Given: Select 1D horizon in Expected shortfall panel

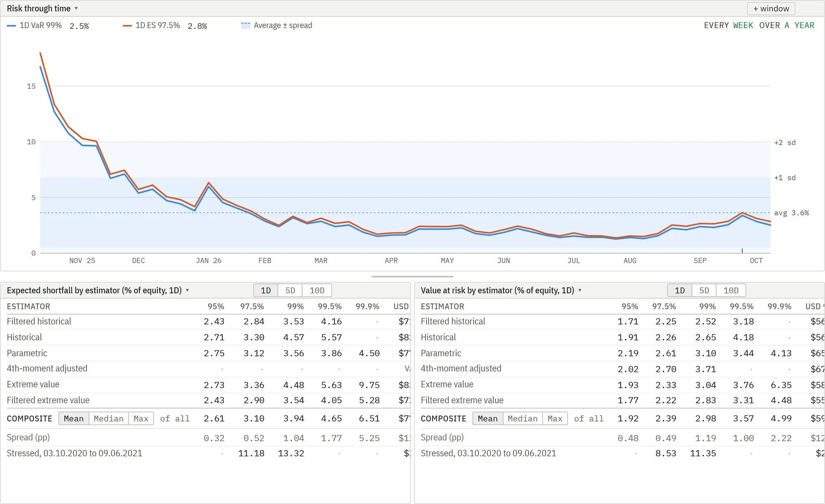Looking at the screenshot, I should point(266,290).
